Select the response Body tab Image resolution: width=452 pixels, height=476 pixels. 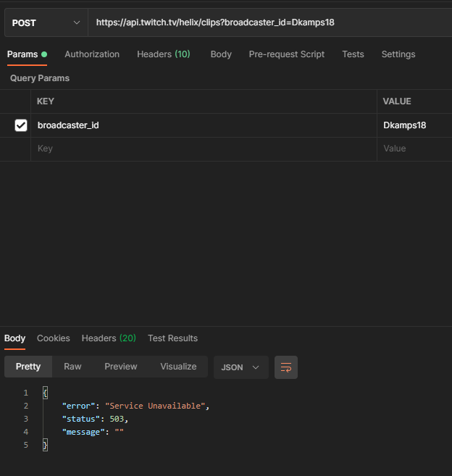click(15, 338)
